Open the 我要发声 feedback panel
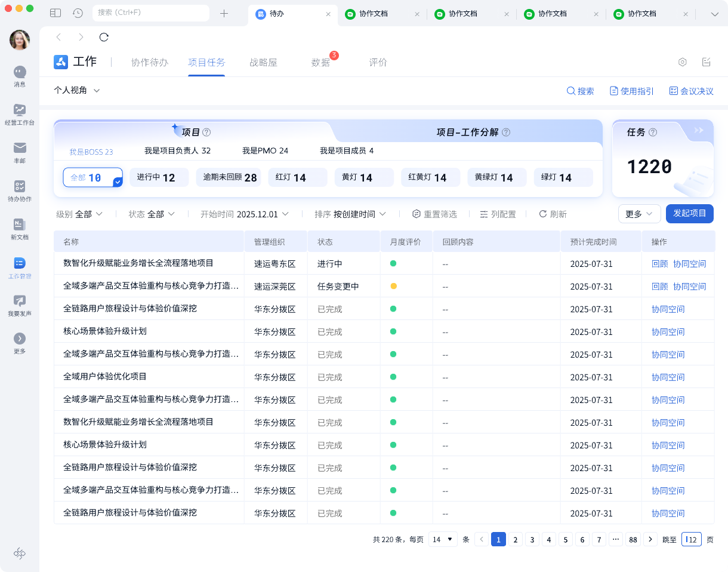 (20, 306)
